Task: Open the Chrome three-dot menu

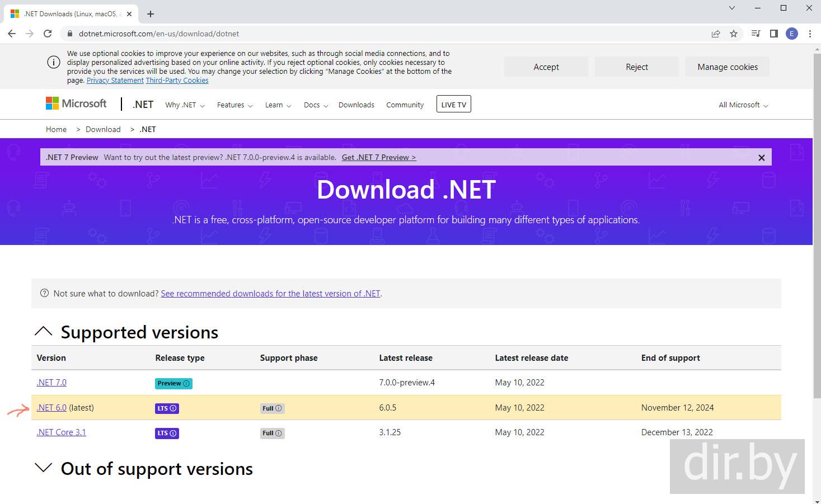Action: pyautogui.click(x=810, y=34)
